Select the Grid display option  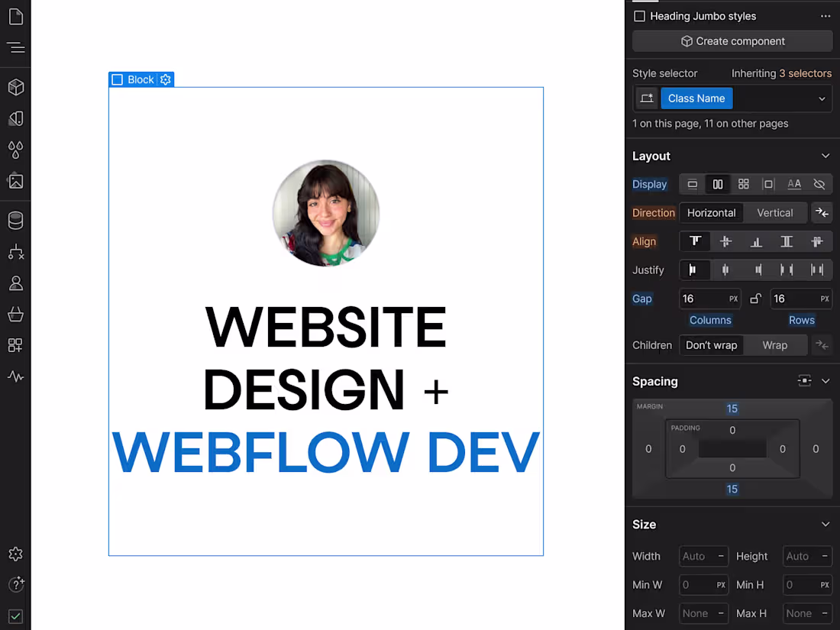(742, 183)
